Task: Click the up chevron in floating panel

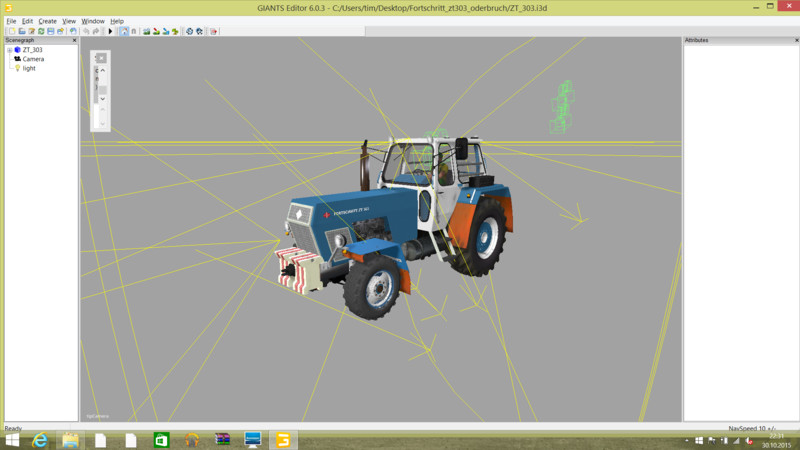Action: pos(103,70)
